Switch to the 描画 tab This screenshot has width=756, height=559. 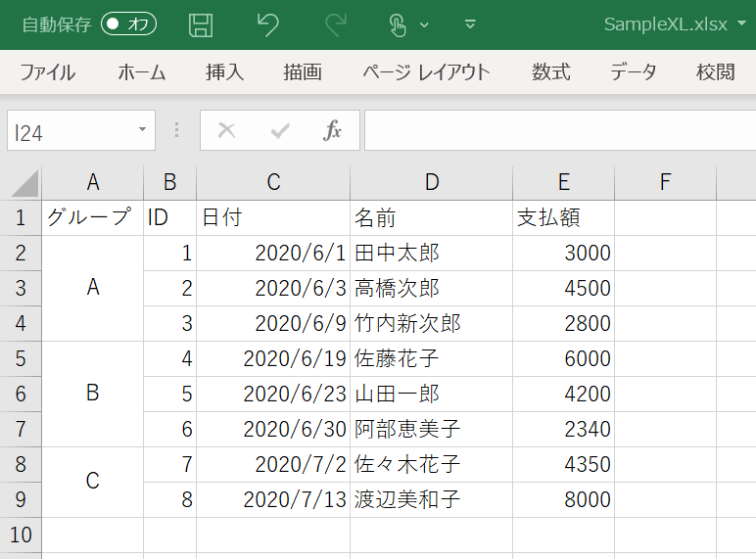(x=303, y=72)
